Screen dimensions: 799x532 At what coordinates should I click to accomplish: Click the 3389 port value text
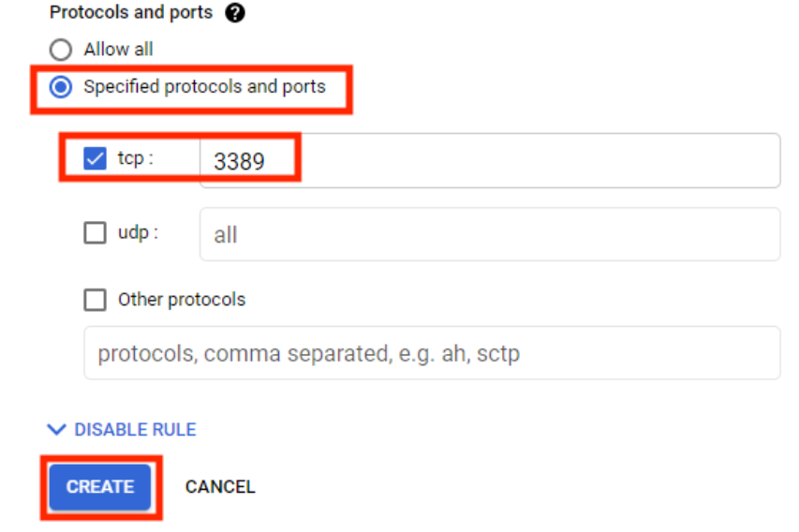[239, 161]
